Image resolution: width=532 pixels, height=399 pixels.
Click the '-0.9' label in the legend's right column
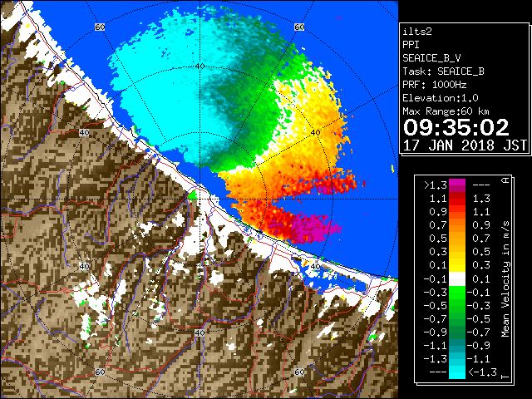coord(479,346)
